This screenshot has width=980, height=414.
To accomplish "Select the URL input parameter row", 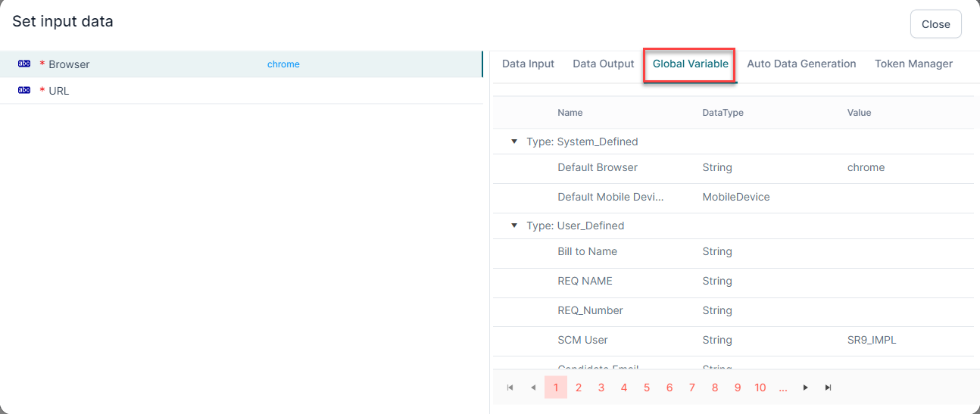I will [241, 91].
